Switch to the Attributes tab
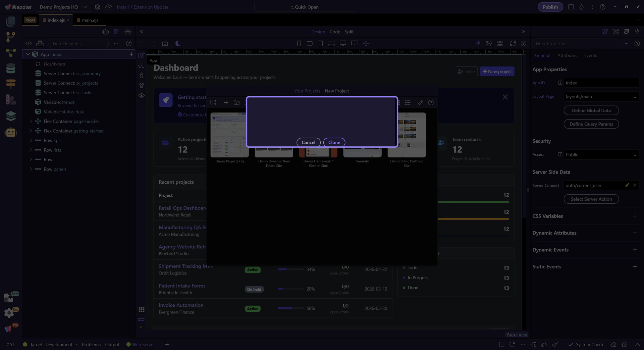The width and height of the screenshot is (644, 350). tap(567, 55)
